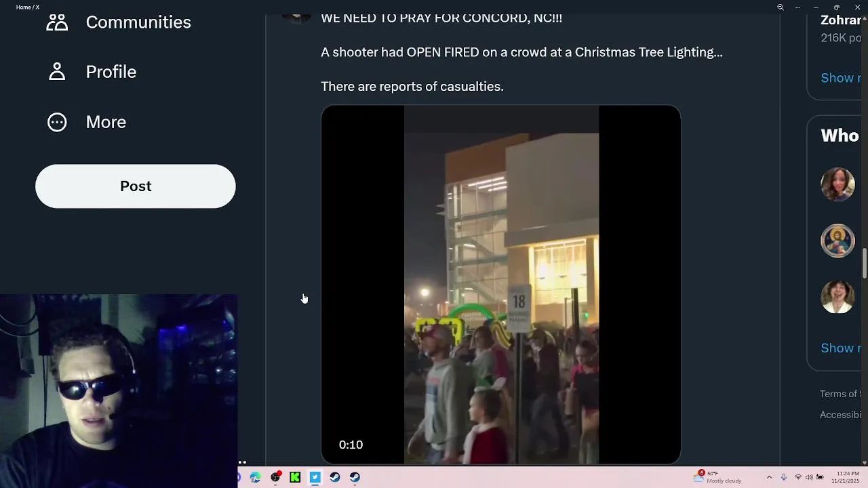The height and width of the screenshot is (488, 868).
Task: Switch to the Twitter app in taskbar
Action: pos(315,477)
